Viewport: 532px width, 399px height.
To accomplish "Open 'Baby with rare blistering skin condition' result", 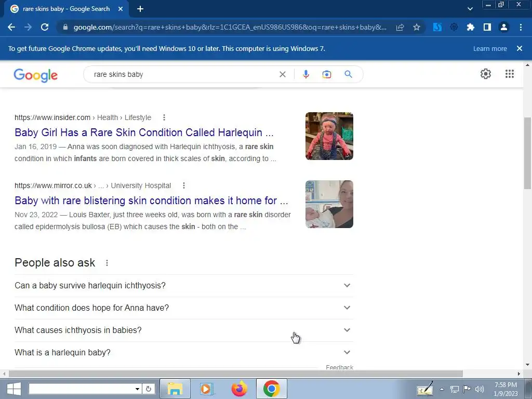I will [x=151, y=201].
